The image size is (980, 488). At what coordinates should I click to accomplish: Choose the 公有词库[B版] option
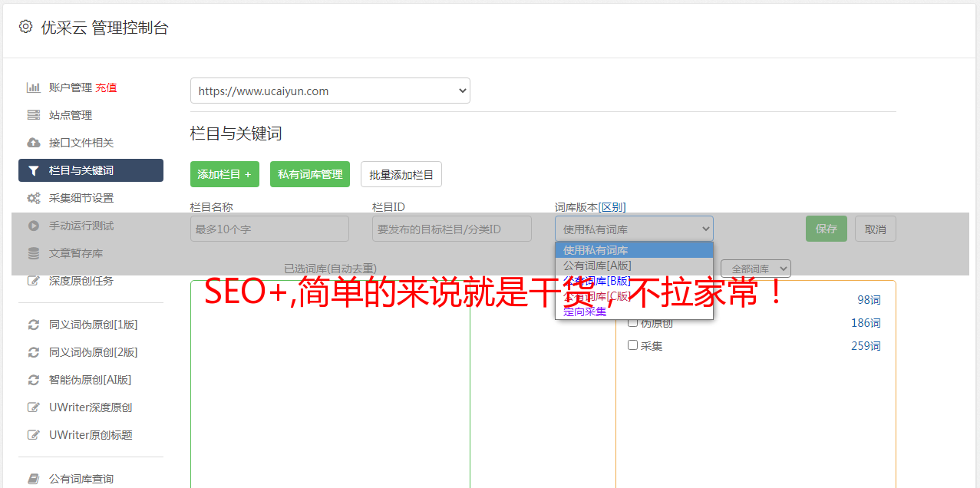(634, 281)
